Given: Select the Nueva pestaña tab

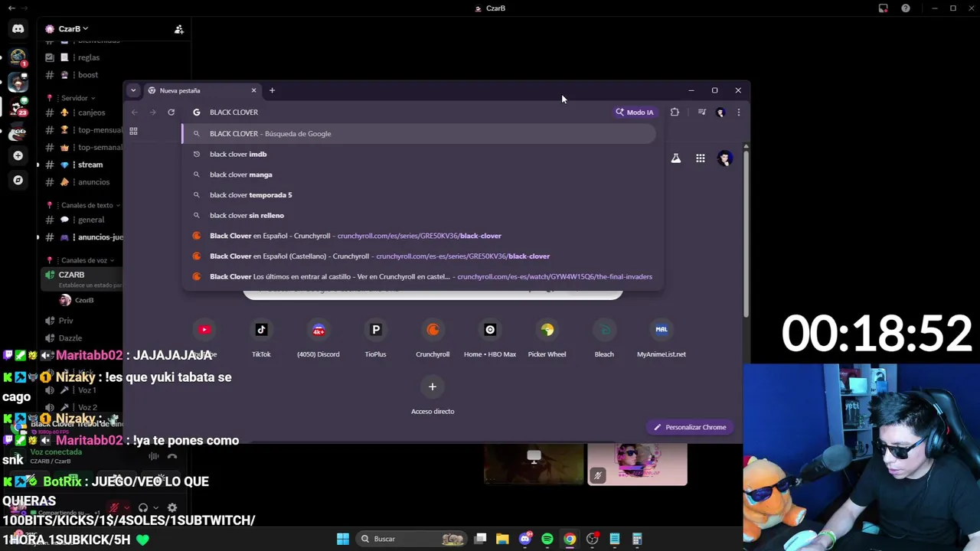Looking at the screenshot, I should 201,90.
